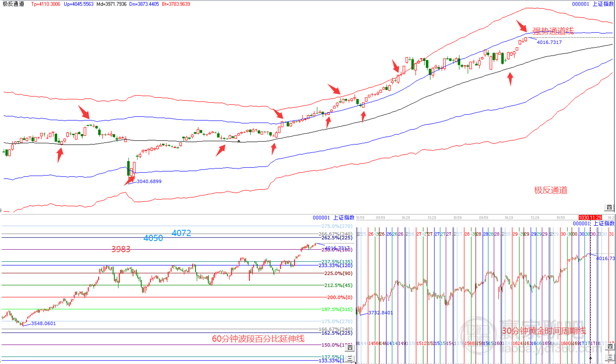Click the red 极反通道 label inside the main chart
This screenshot has width=616, height=364.
click(551, 190)
